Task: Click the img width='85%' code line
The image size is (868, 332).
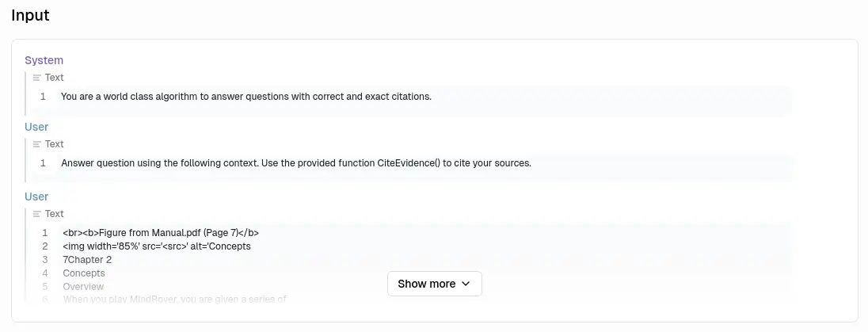Action: coord(157,246)
